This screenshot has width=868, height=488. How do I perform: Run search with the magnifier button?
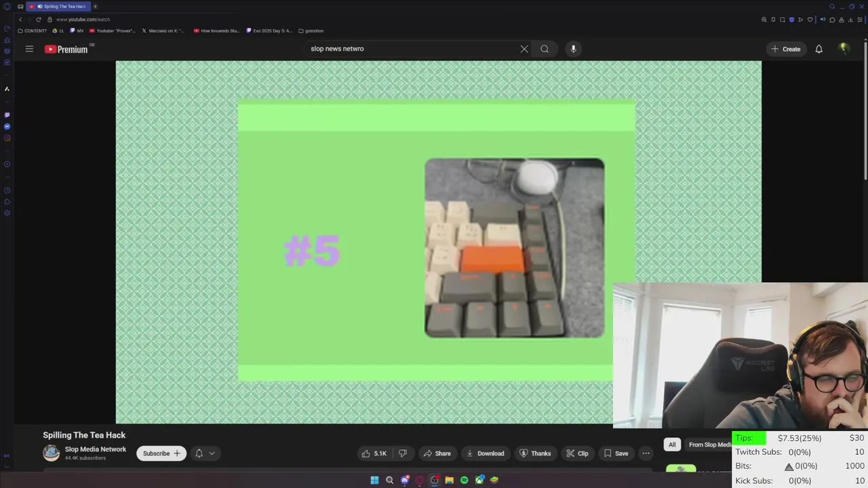coord(545,49)
